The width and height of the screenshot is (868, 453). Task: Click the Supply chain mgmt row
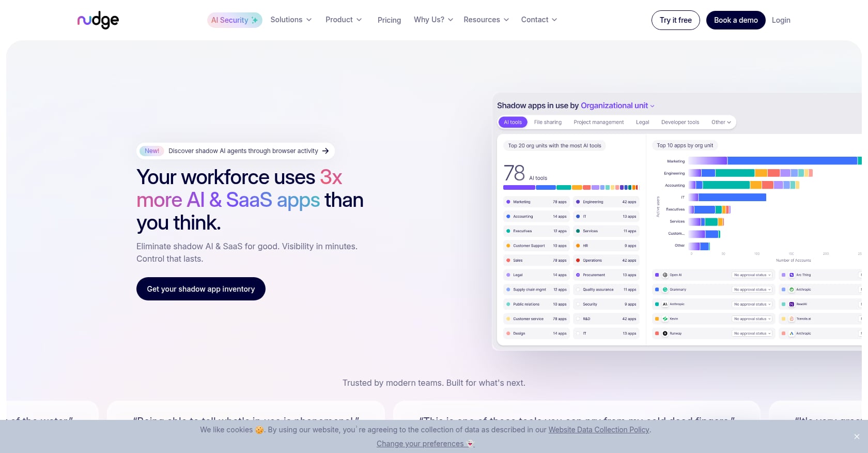536,290
